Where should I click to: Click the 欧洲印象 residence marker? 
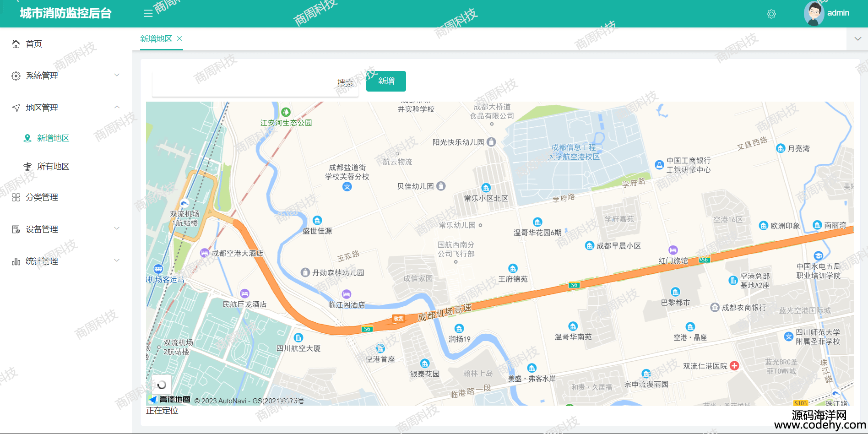click(764, 225)
